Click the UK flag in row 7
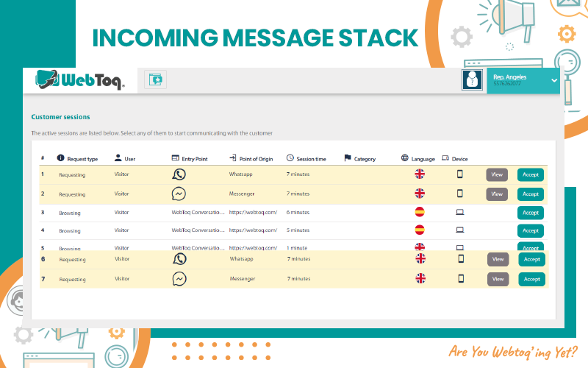588x368 pixels. 420,279
